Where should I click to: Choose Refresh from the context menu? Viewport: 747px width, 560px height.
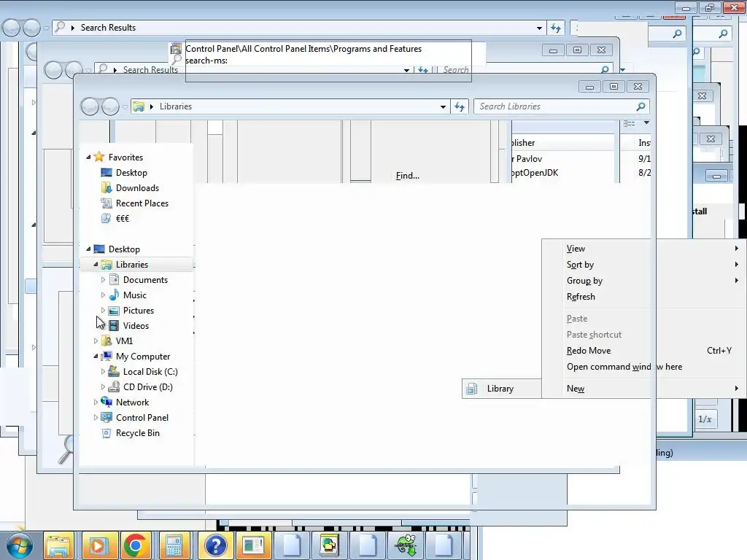point(646,296)
